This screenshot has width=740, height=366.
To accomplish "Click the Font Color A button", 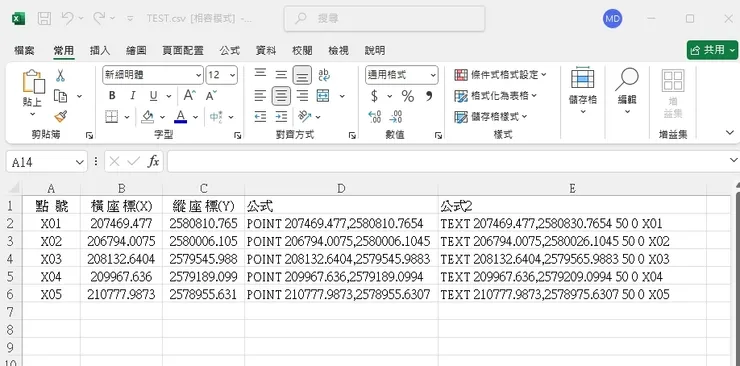I will (x=180, y=116).
